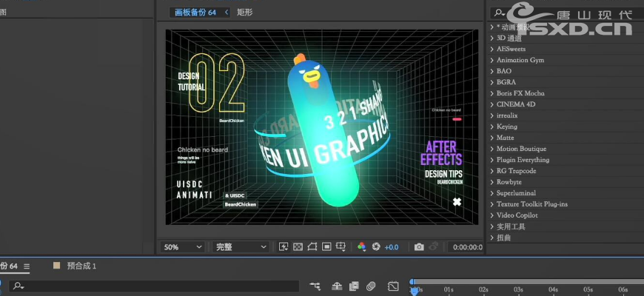644x296 pixels.
Task: Open Composition Mini-Flowchart icon in timeline
Action: (315, 286)
